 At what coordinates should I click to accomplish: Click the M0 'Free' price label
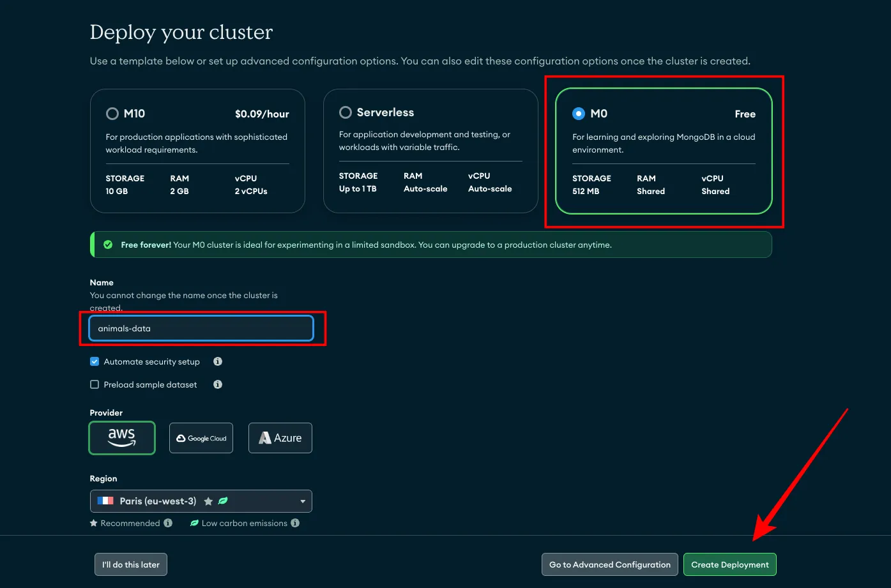745,114
